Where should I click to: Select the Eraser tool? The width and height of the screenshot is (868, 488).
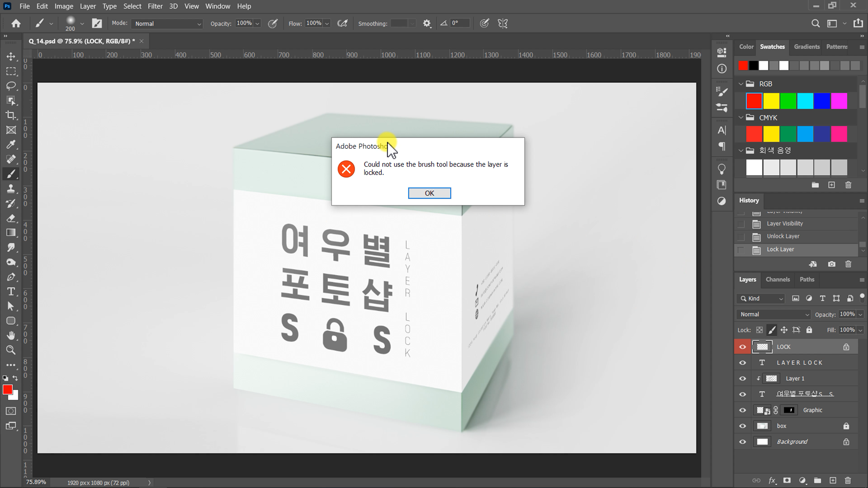pos(11,218)
